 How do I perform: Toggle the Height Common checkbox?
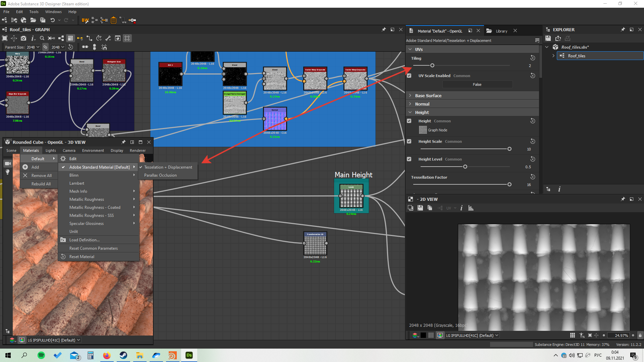(x=409, y=121)
